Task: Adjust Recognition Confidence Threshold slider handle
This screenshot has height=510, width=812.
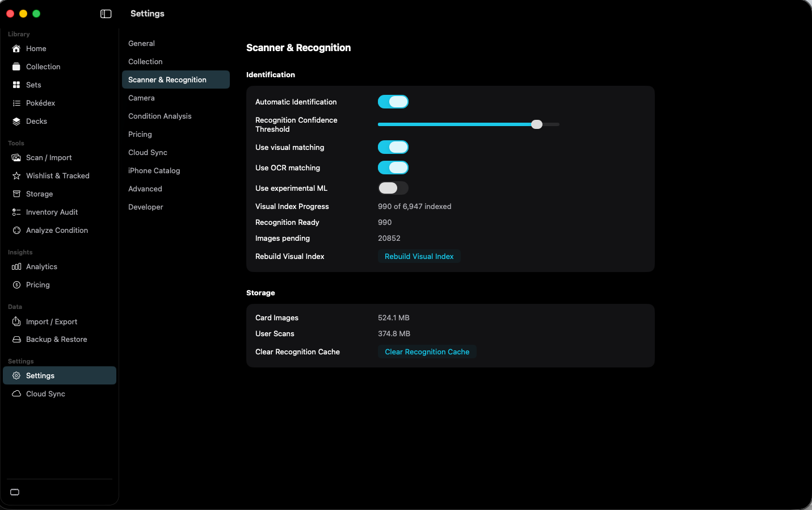Action: click(x=537, y=124)
